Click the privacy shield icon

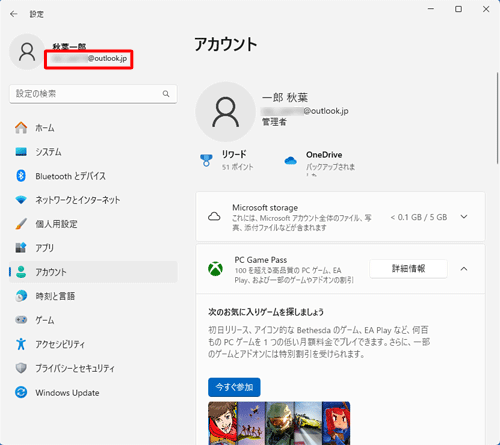(x=21, y=368)
